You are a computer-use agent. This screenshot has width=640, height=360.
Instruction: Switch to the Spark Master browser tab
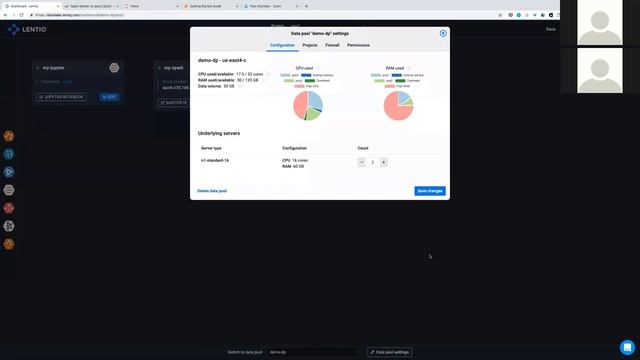tap(91, 6)
